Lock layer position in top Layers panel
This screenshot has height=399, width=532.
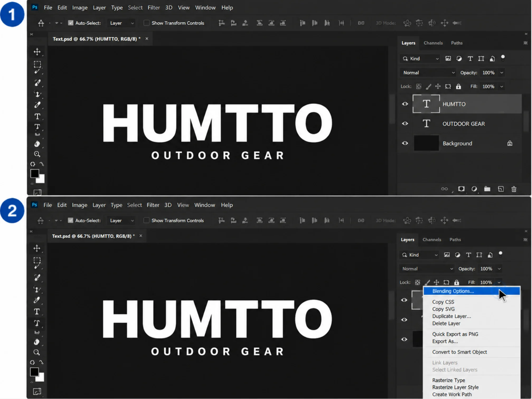[438, 86]
